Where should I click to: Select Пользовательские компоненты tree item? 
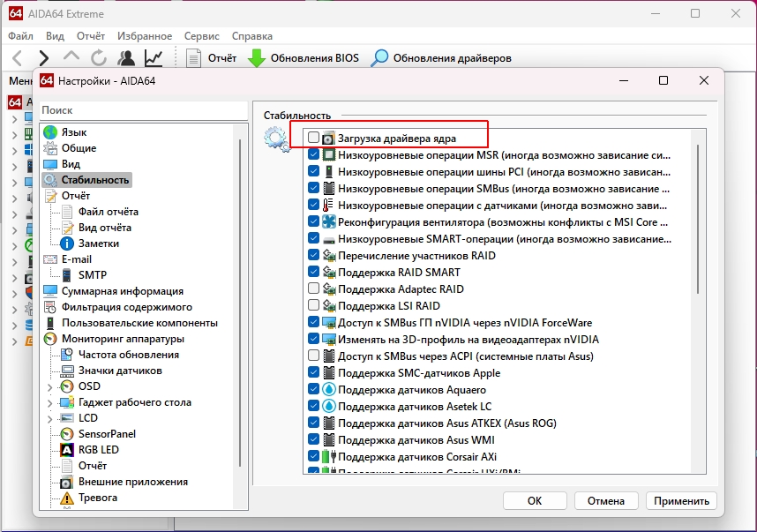(x=139, y=323)
